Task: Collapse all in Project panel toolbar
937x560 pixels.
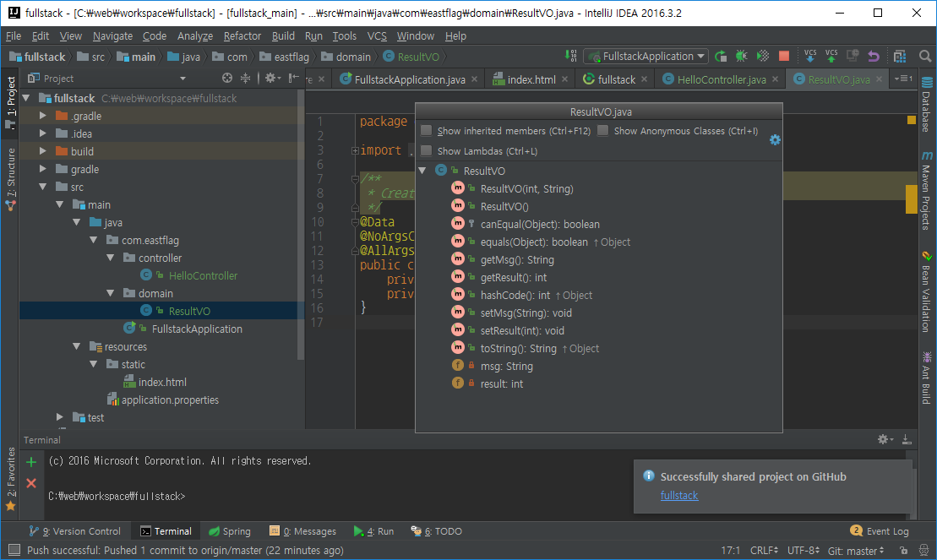Action: 245,79
